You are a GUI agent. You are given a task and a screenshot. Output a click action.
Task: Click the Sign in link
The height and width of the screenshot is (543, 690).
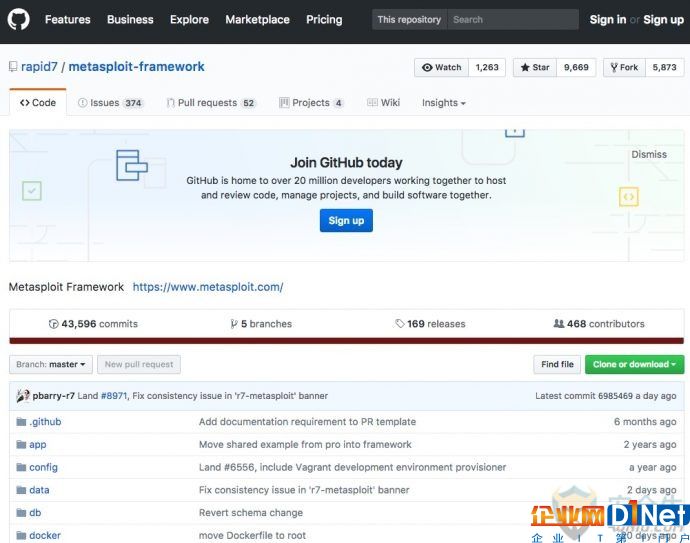(608, 19)
